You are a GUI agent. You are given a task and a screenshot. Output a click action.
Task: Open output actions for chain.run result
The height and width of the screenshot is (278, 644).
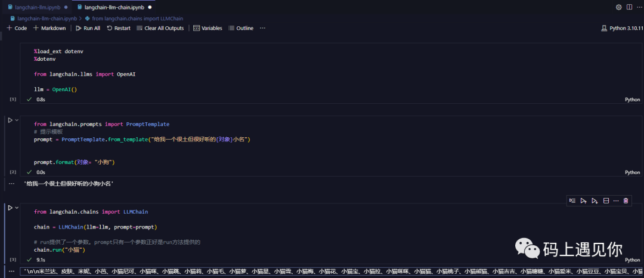[x=11, y=271]
